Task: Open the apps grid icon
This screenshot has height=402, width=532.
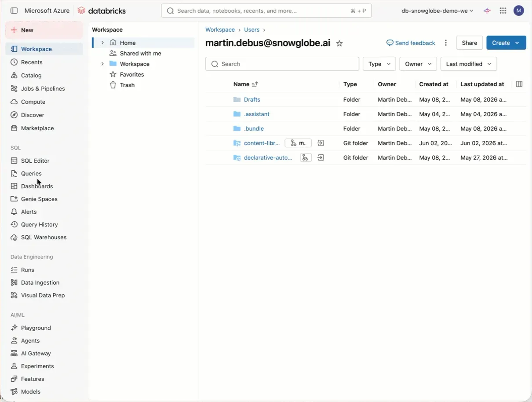Action: pyautogui.click(x=503, y=11)
